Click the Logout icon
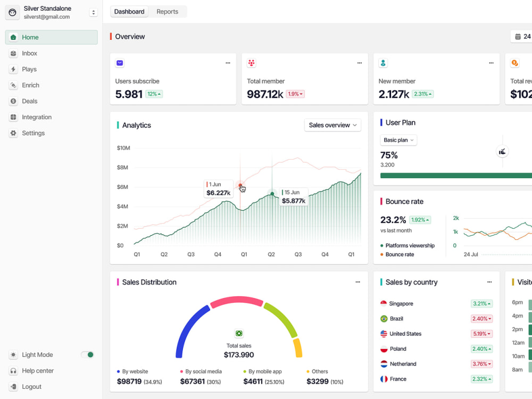 (13, 386)
